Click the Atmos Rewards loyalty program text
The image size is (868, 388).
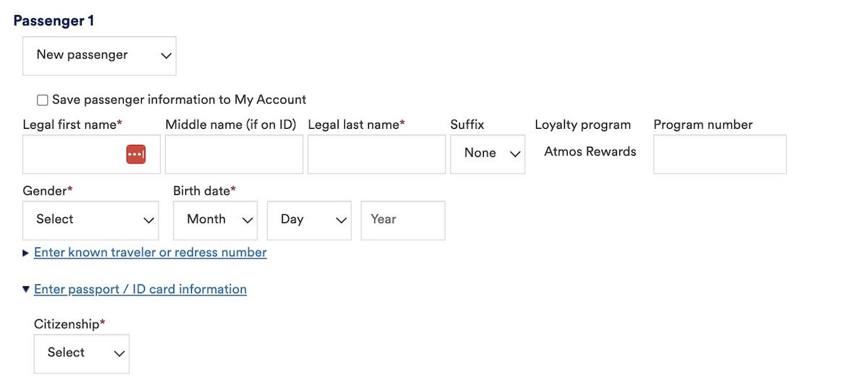(590, 152)
